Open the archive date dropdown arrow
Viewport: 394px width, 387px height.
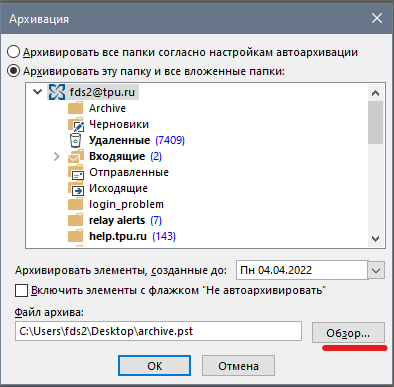point(376,270)
